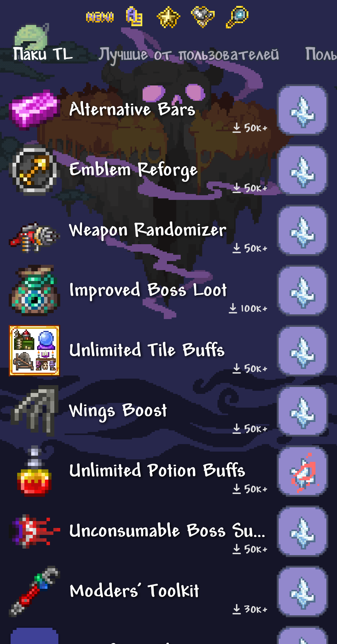Install the Wings Boost pack
The width and height of the screenshot is (337, 644).
302,412
